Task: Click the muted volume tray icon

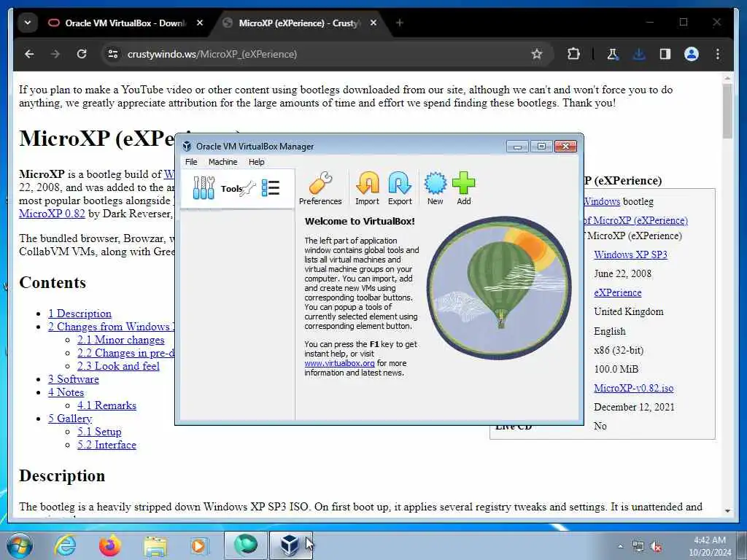Action: 656,546
